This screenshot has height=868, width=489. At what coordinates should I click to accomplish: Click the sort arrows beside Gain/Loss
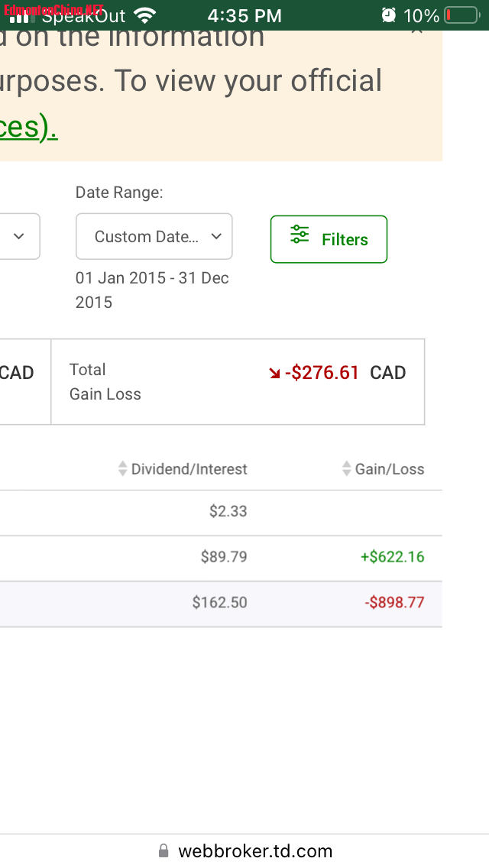tap(347, 469)
